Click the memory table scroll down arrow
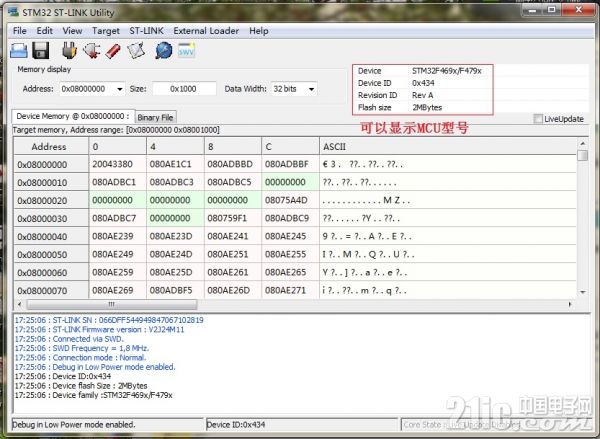This screenshot has width=600, height=439. [x=582, y=292]
